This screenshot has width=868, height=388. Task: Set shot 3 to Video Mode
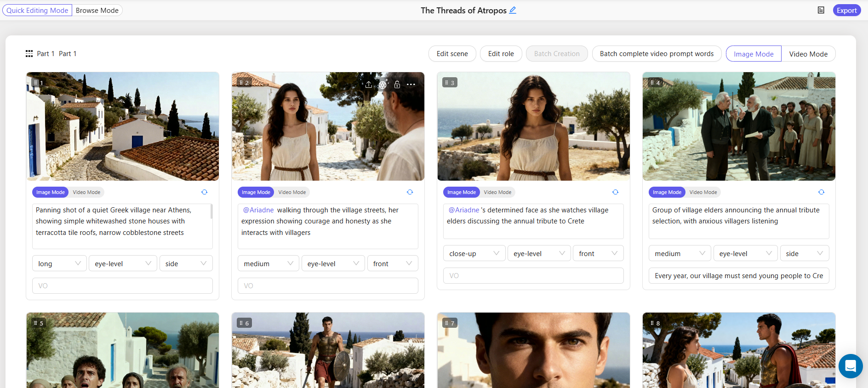tap(497, 192)
